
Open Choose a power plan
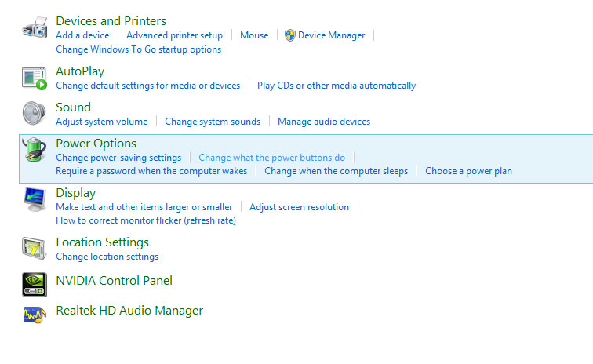tap(468, 171)
